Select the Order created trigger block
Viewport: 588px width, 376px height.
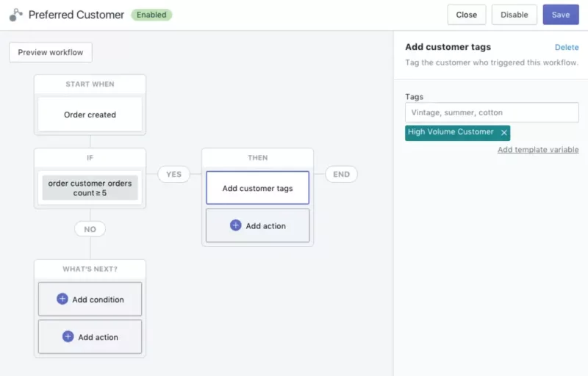tap(90, 115)
